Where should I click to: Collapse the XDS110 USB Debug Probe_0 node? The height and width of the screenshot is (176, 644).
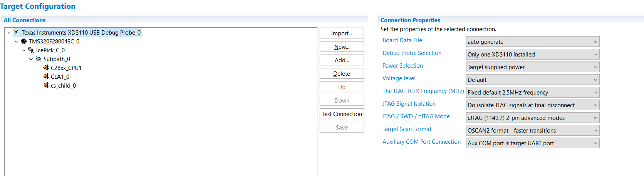(x=9, y=33)
